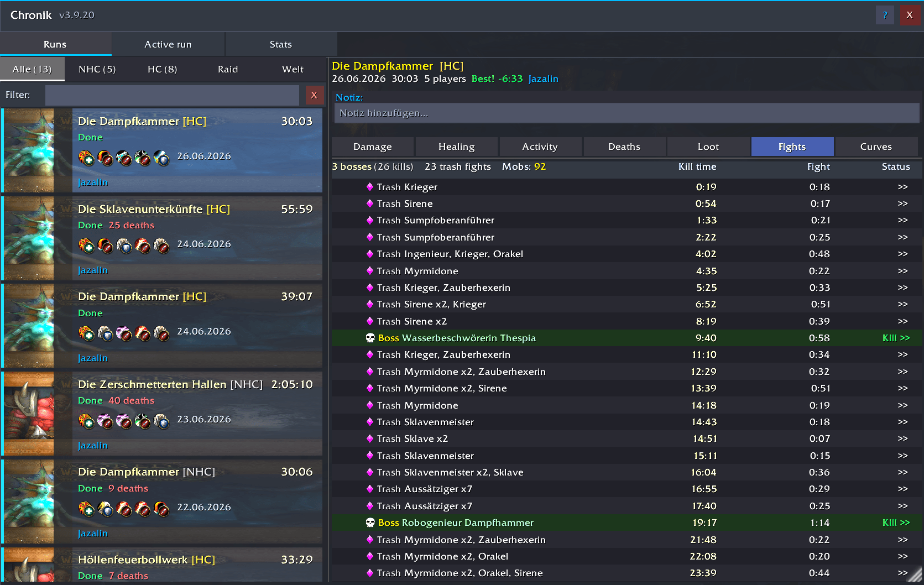This screenshot has width=924, height=585.
Task: Open the Stats tab
Action: point(281,44)
